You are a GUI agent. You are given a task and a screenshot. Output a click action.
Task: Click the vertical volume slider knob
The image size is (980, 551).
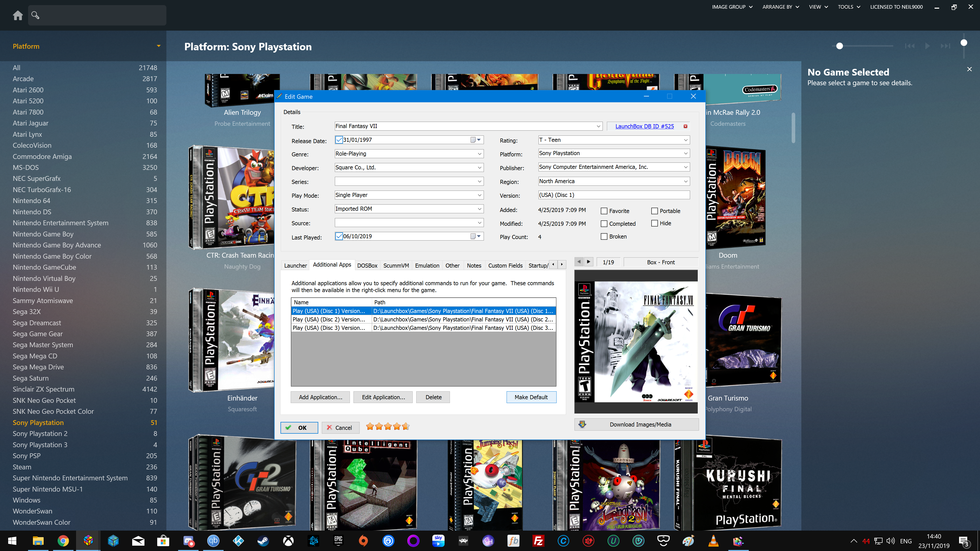coord(964,43)
